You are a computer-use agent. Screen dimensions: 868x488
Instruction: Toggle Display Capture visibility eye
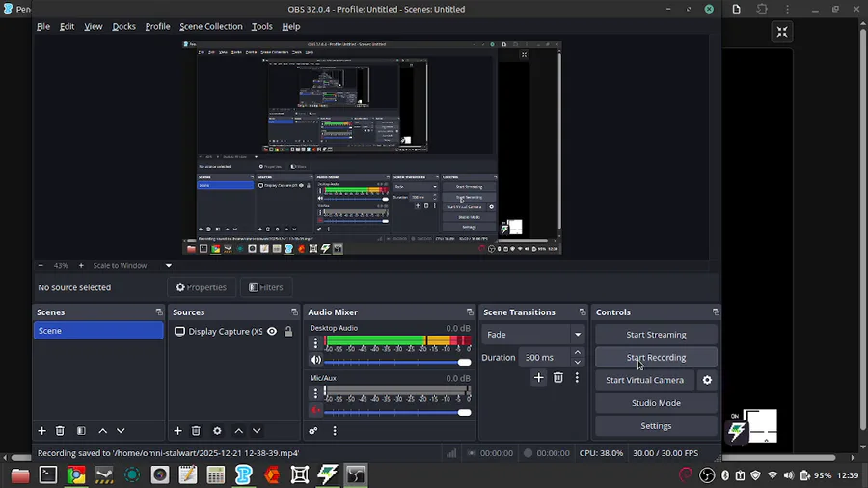(272, 332)
